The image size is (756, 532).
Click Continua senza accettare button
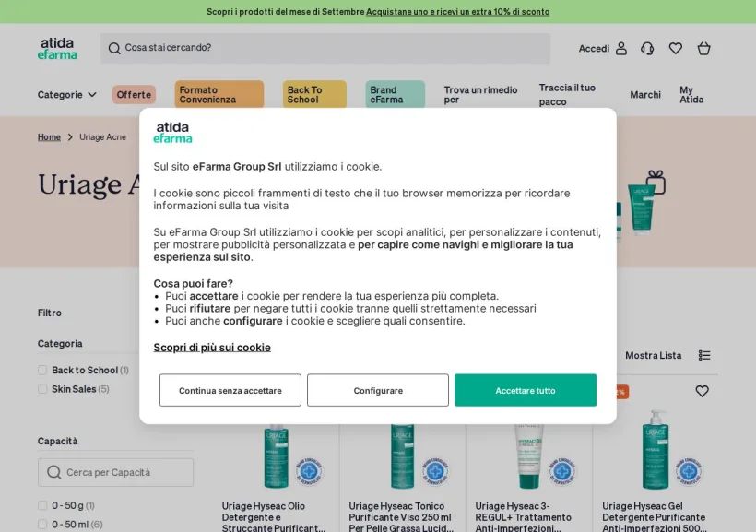pyautogui.click(x=230, y=390)
